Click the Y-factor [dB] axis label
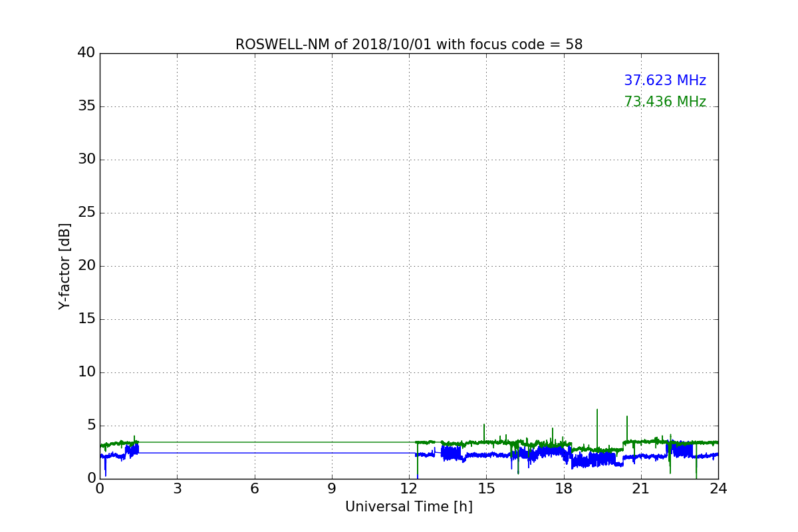This screenshot has width=798, height=532. click(65, 266)
